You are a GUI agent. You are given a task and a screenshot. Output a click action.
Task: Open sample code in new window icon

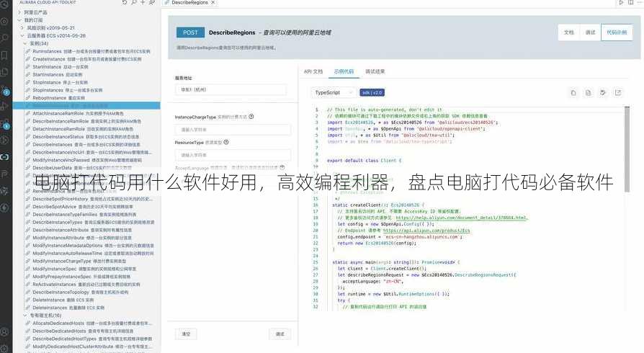coord(617,93)
